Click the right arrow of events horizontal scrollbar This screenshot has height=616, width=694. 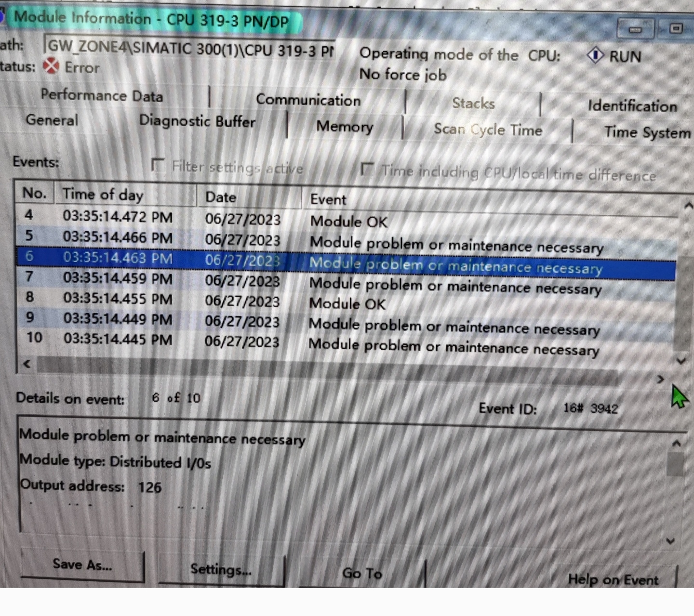pos(660,380)
